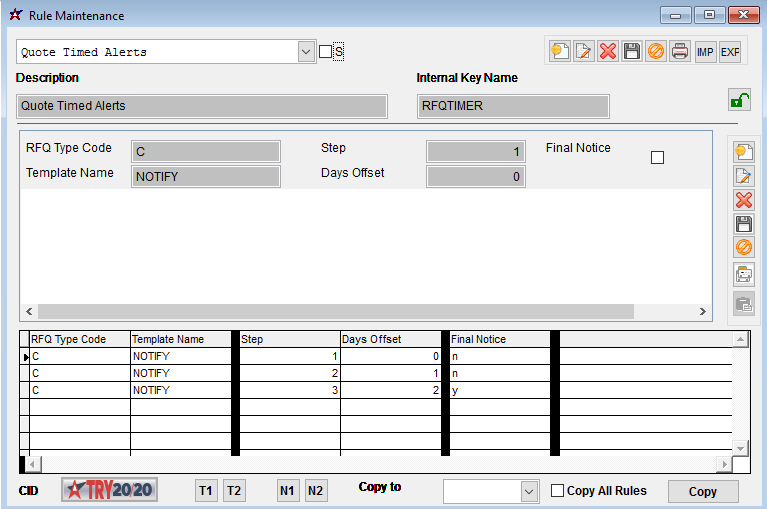Click the Days Offset column header
Image resolution: width=767 pixels, height=509 pixels.
[390, 339]
